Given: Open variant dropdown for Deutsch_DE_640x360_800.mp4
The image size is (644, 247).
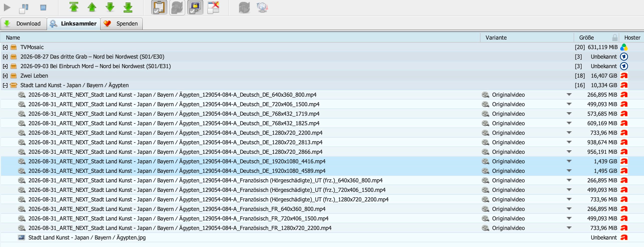Looking at the screenshot, I should click(x=569, y=95).
